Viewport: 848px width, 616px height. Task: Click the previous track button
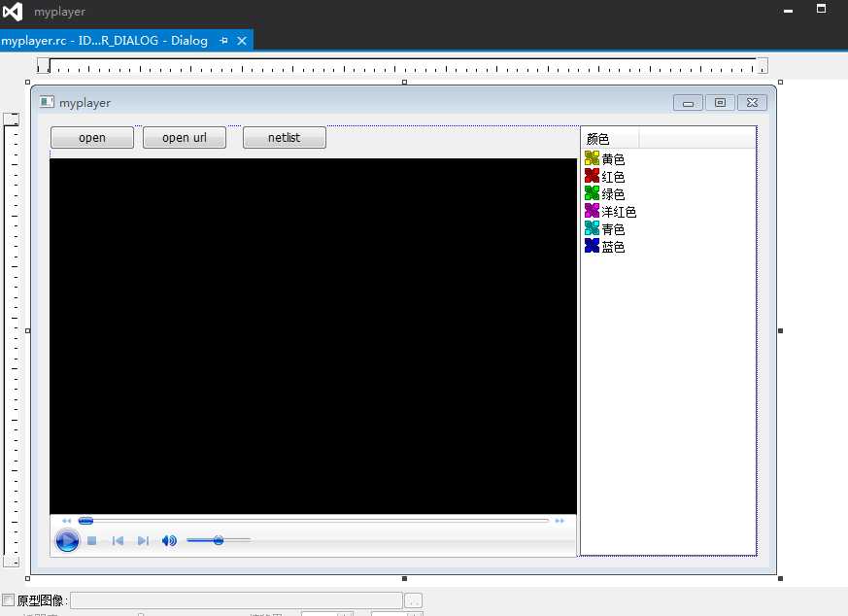[x=118, y=540]
